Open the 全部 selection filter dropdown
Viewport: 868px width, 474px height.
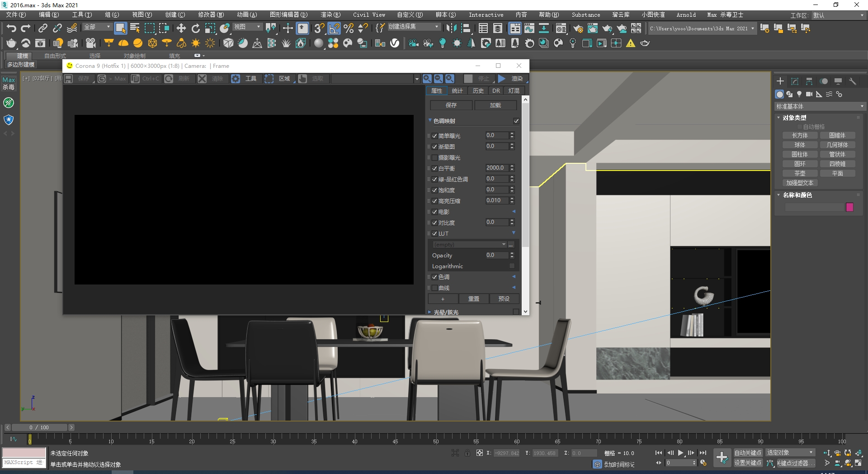coord(97,27)
